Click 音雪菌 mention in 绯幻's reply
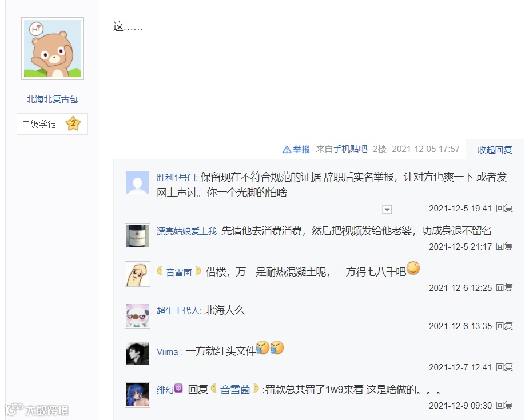 (x=235, y=390)
